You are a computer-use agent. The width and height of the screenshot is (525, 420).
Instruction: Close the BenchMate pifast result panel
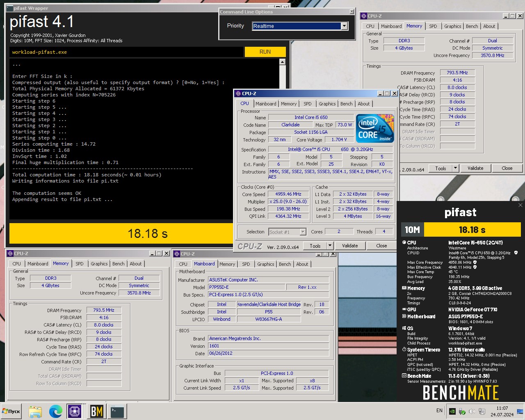pos(520,205)
